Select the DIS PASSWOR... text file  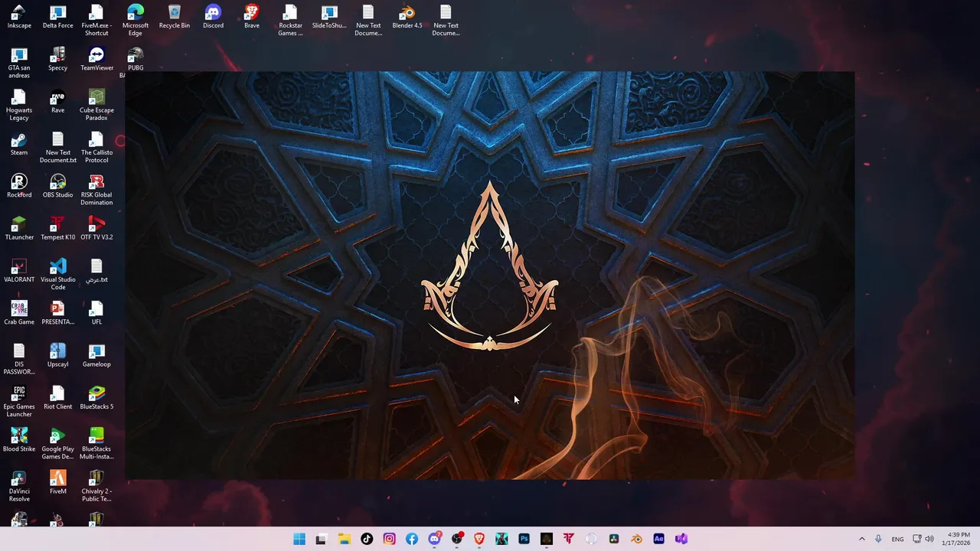pyautogui.click(x=19, y=359)
